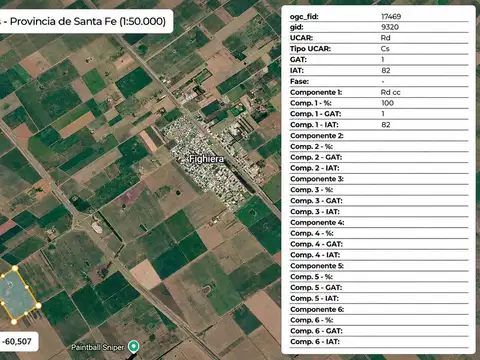Click the IAT value 82 in the IAT: row
This screenshot has height=360, width=480.
386,70
